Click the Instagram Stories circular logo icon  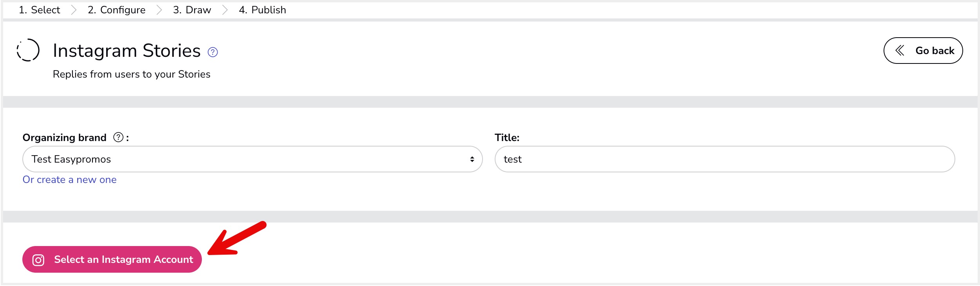[28, 50]
